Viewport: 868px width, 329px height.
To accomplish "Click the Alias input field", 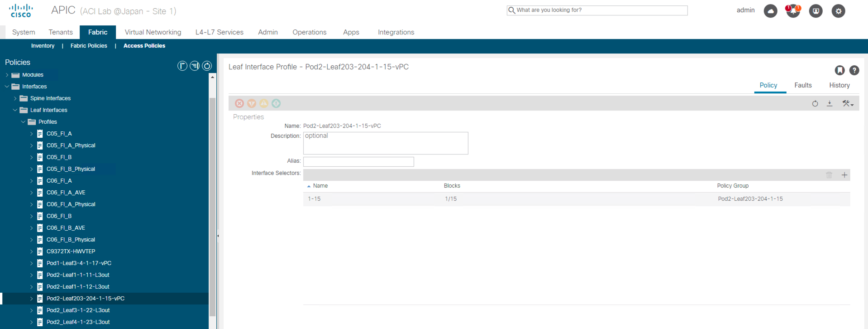I will pos(358,161).
